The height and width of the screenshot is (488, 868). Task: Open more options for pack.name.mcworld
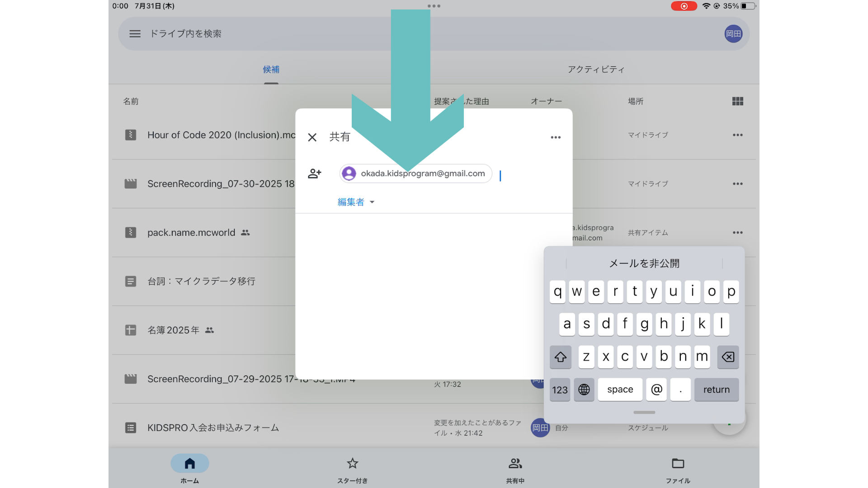[737, 233]
